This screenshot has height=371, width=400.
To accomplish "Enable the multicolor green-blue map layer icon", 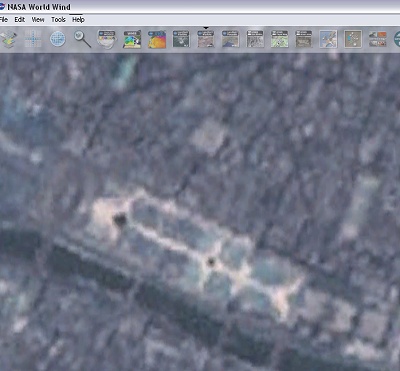I will tap(132, 39).
